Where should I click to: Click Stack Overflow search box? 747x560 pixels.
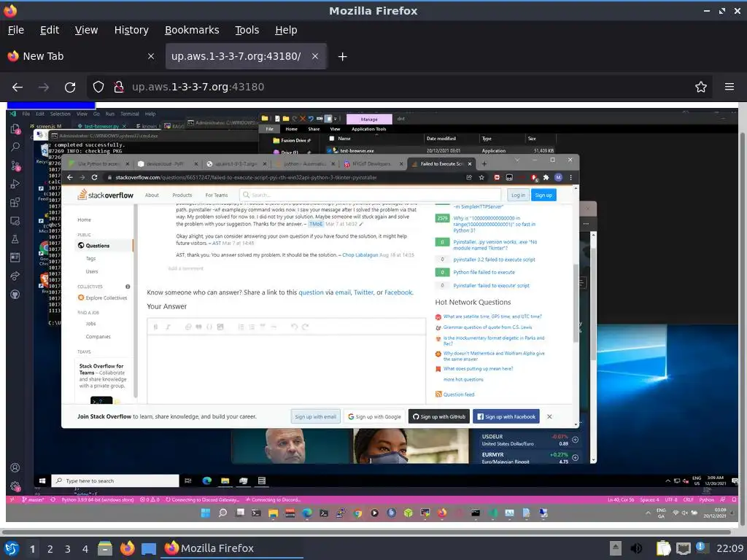tap(370, 195)
